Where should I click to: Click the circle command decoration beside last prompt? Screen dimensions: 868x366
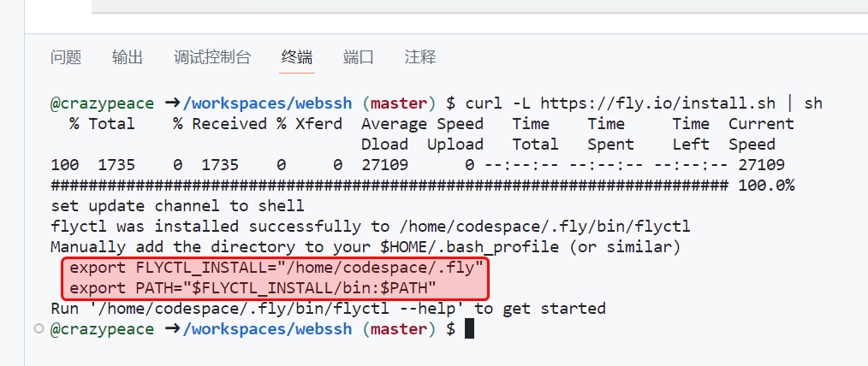[x=37, y=329]
